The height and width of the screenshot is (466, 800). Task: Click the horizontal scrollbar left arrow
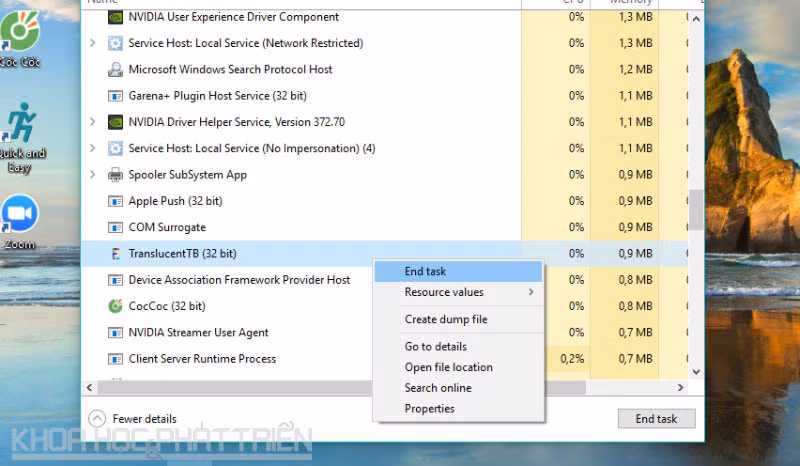coord(89,387)
